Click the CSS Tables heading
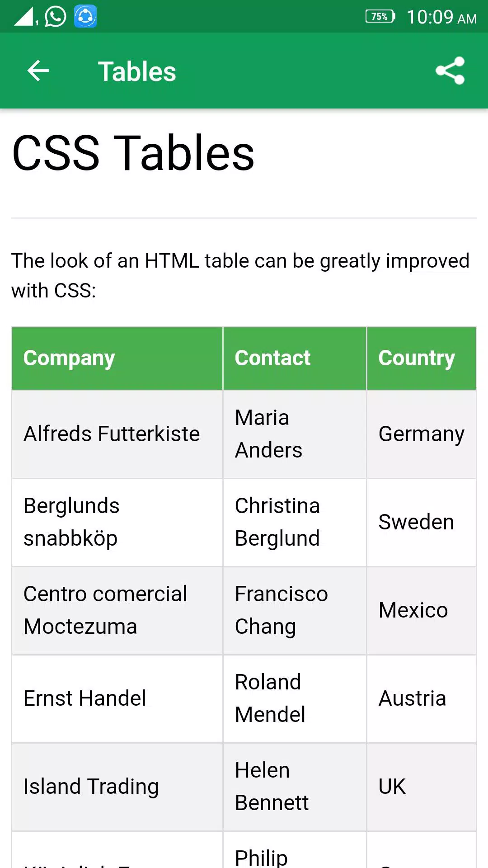 point(133,153)
